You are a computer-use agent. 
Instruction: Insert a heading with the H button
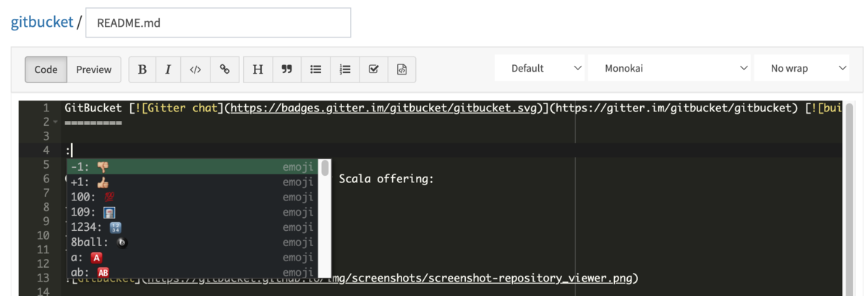258,69
